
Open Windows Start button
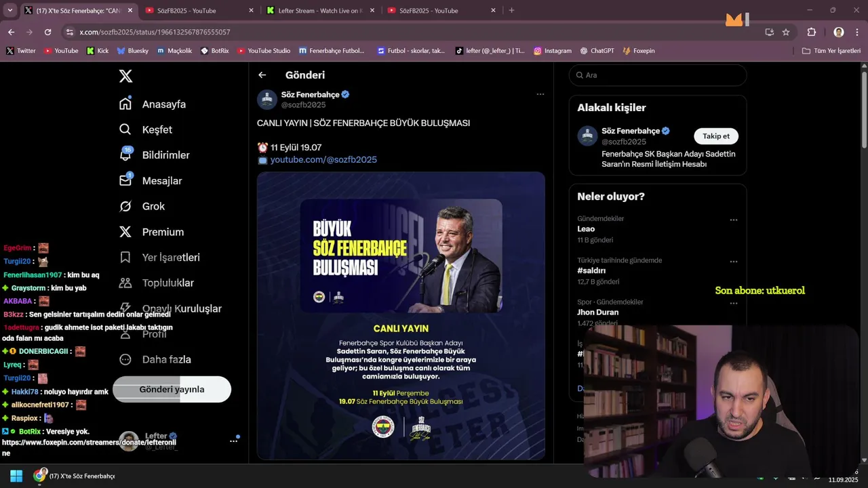(16, 476)
